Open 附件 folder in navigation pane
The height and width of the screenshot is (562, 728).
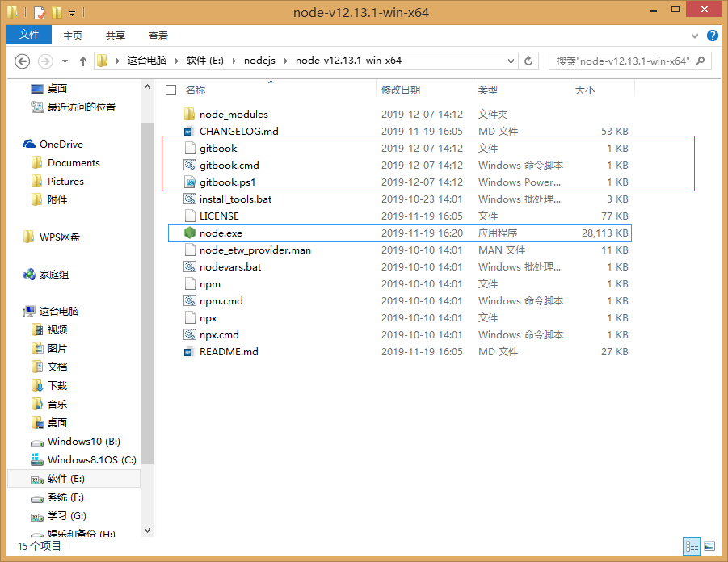click(57, 200)
